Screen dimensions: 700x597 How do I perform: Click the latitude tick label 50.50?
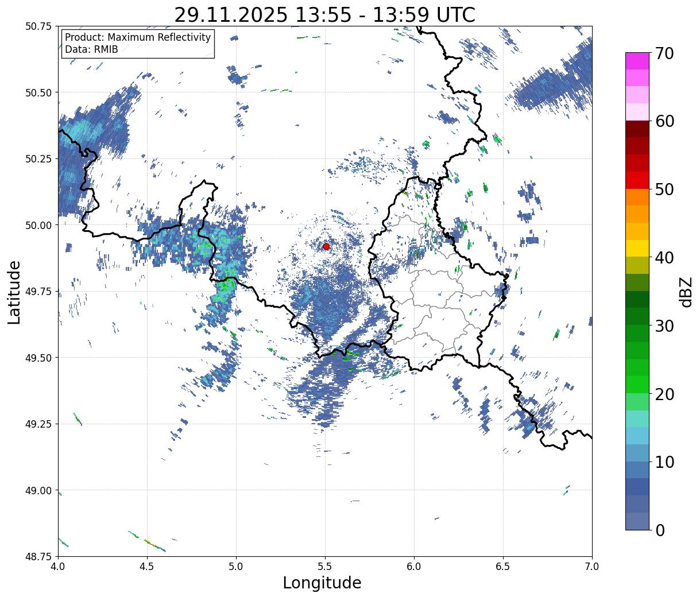click(x=40, y=93)
